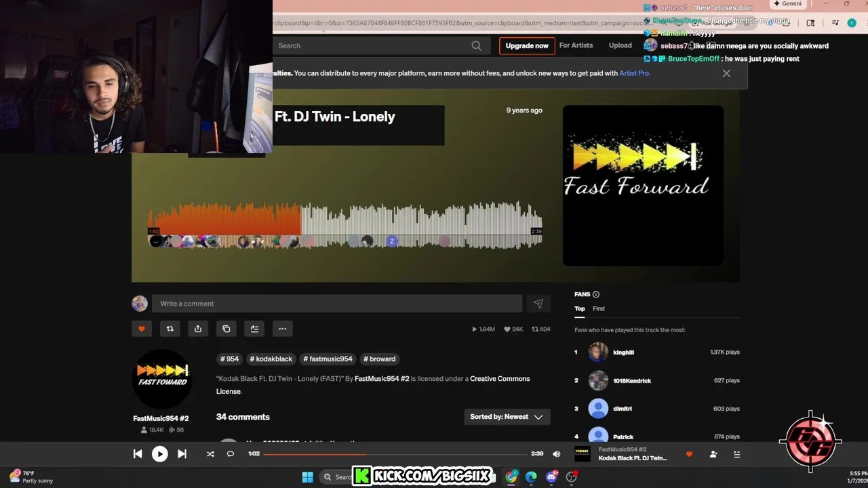The image size is (868, 488).
Task: Click the track title in the player bar
Action: [x=633, y=458]
